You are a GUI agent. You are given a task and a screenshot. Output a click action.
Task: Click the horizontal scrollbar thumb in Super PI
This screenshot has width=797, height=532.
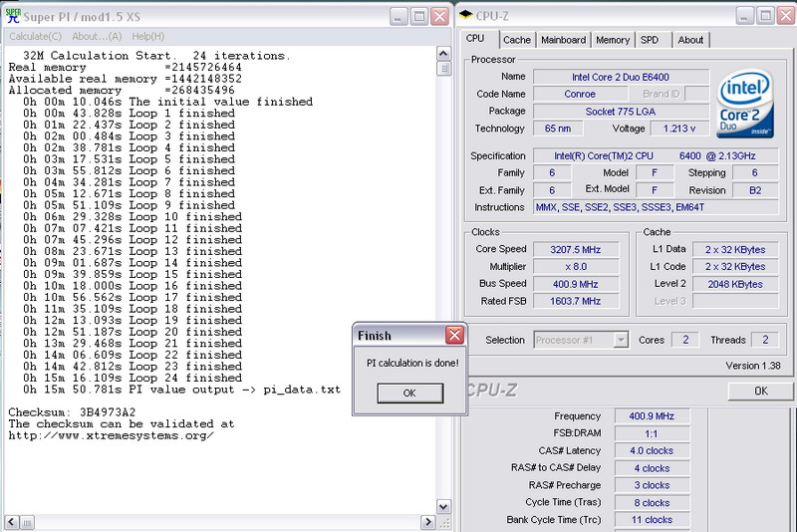(x=28, y=522)
